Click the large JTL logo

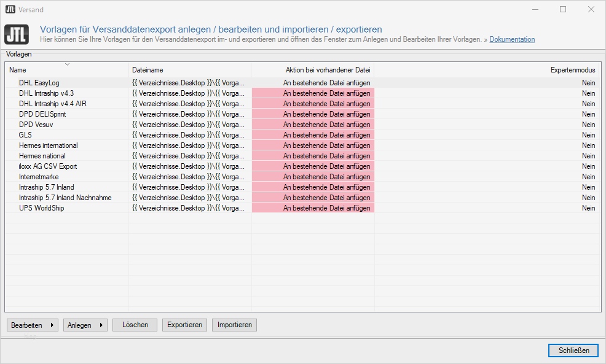[x=17, y=34]
